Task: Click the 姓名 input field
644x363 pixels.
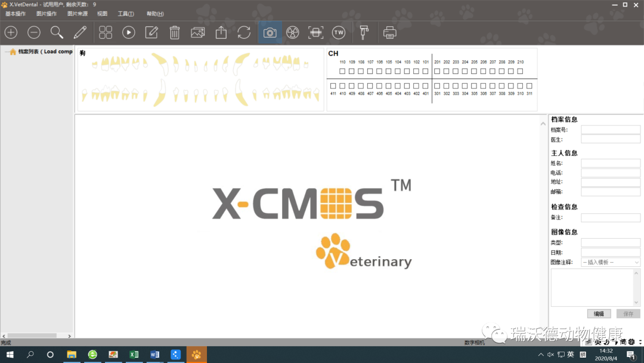Action: coord(611,163)
